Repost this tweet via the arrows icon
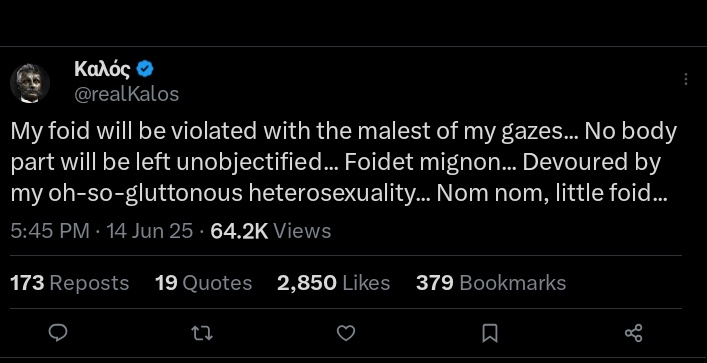The image size is (707, 363). point(202,333)
